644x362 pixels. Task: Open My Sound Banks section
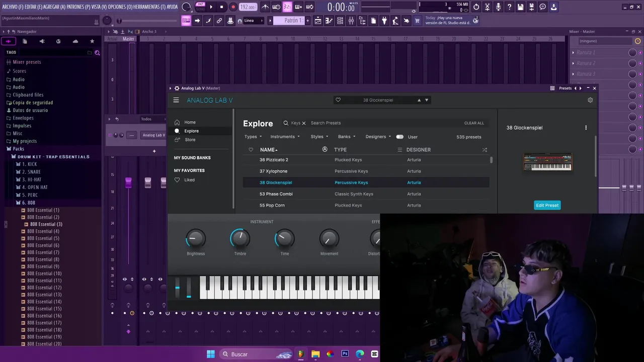[192, 158]
